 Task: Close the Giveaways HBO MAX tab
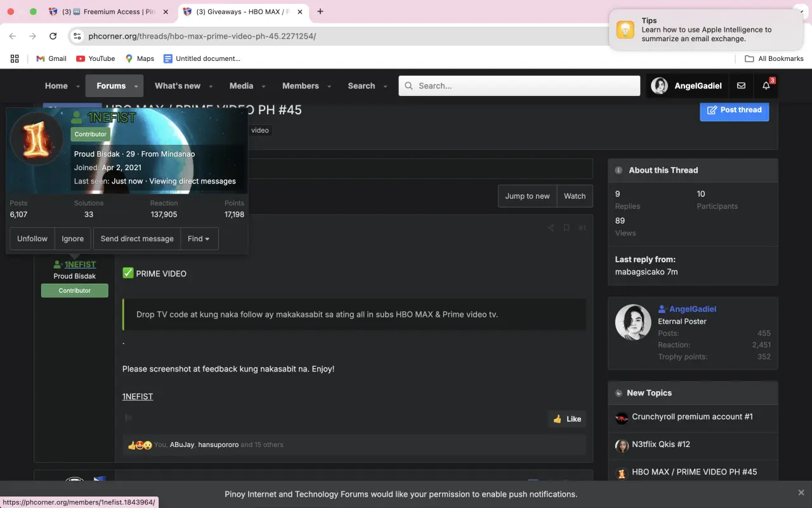click(300, 11)
